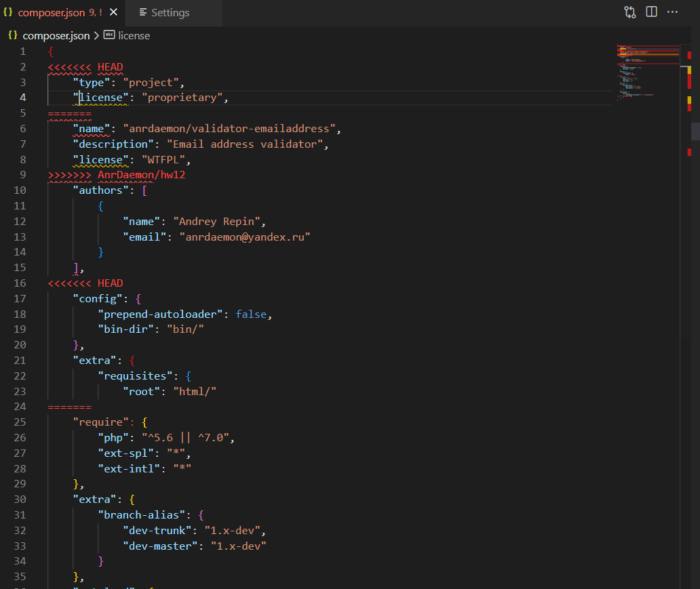The height and width of the screenshot is (589, 700).
Task: Click the list icon on the Settings tab
Action: (x=144, y=12)
